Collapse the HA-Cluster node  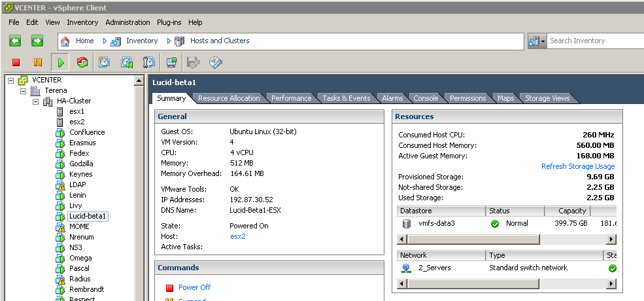(36, 101)
